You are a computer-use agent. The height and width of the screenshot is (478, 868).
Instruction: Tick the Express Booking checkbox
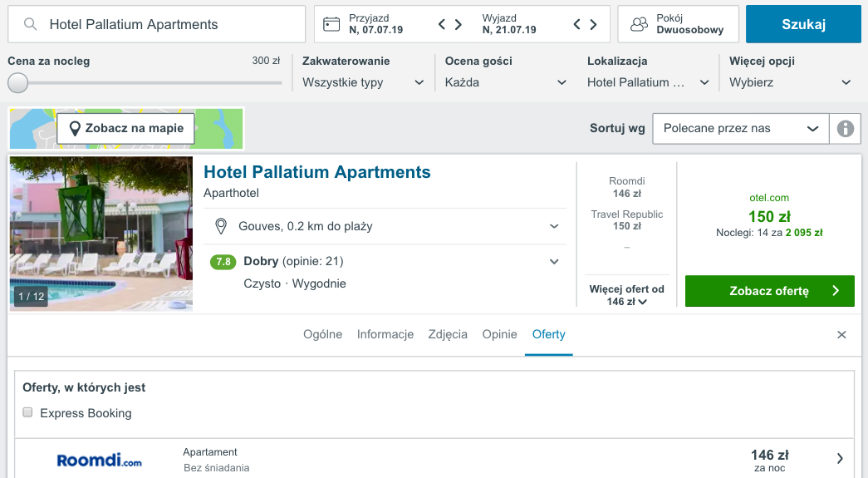coord(27,412)
